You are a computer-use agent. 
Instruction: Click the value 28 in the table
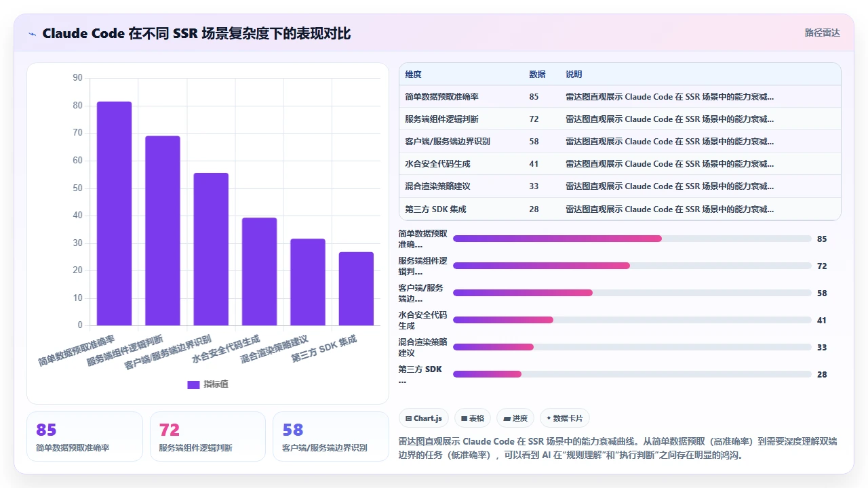(534, 209)
